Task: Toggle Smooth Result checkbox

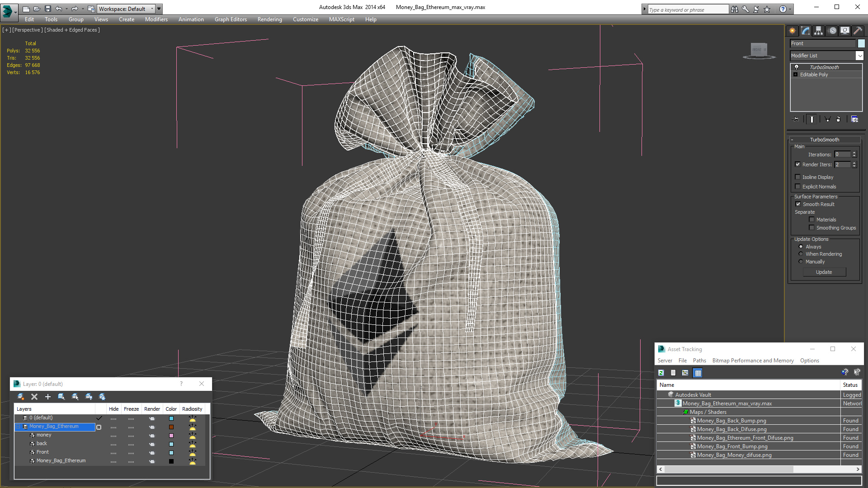Action: pos(798,204)
